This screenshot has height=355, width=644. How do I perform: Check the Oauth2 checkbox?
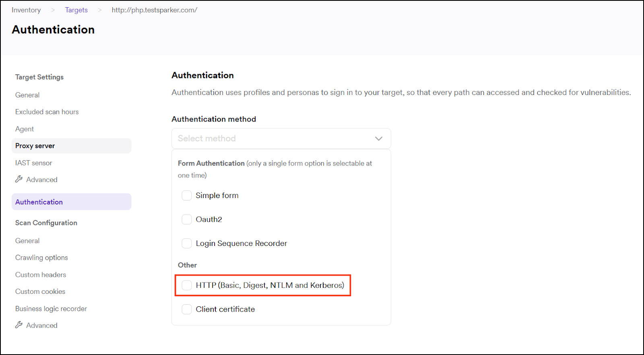point(186,219)
